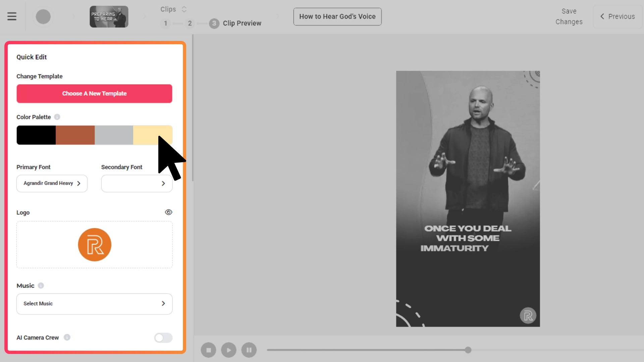The width and height of the screenshot is (644, 362).
Task: Open the Primary Font Agrandir Grand Heavy selector
Action: coord(52,183)
